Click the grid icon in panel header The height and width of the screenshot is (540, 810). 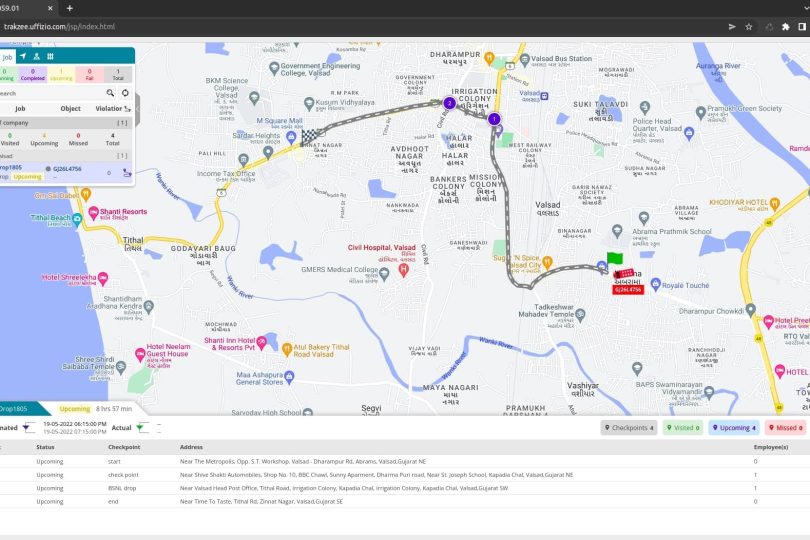pos(50,56)
